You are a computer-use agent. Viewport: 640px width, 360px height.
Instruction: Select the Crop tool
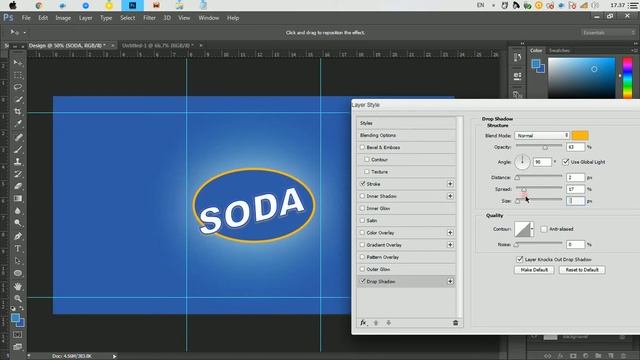coord(18,111)
